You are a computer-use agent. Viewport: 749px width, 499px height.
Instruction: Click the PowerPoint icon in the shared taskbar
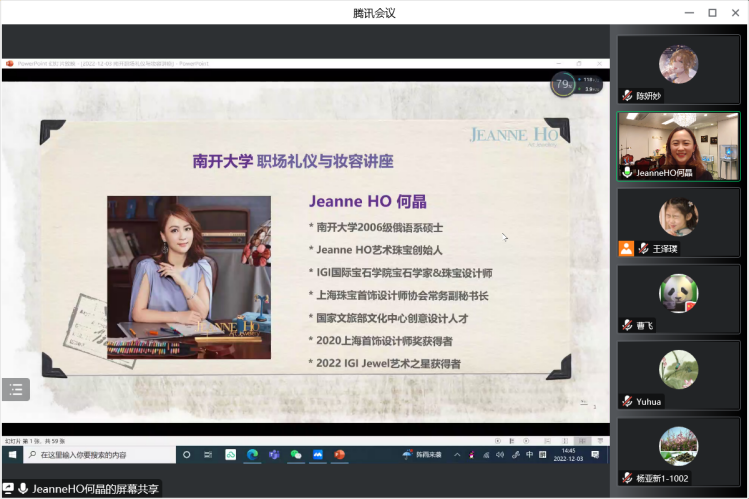pyautogui.click(x=339, y=454)
